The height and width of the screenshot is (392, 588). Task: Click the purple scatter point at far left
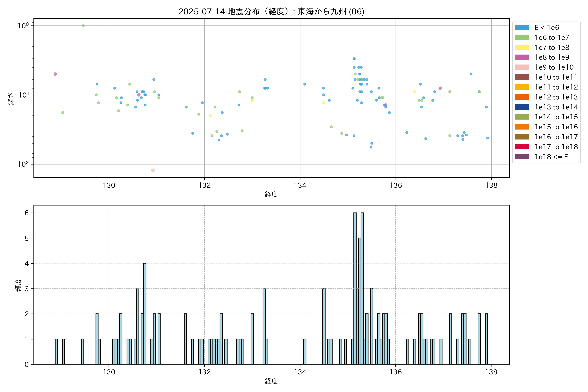[x=55, y=74]
